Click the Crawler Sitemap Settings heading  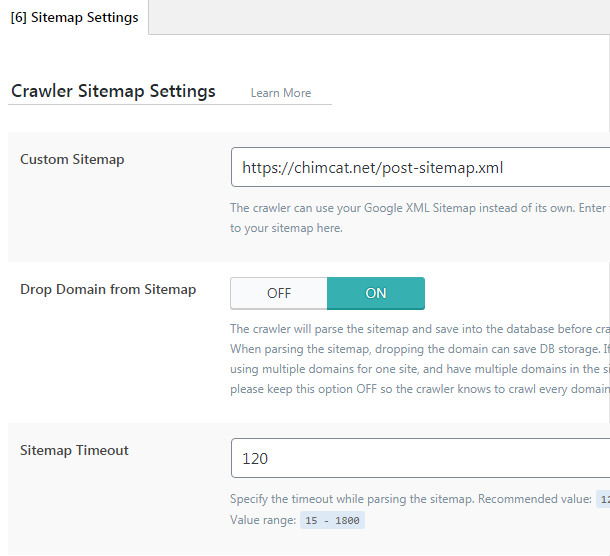pyautogui.click(x=113, y=91)
